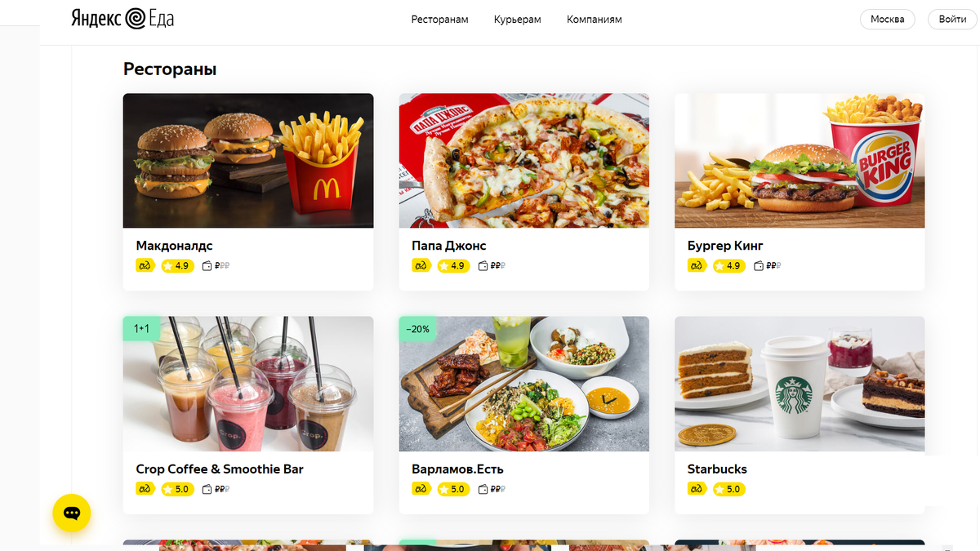Viewport: 980px width, 551px height.
Task: Open the Компаниям menu item
Action: [x=595, y=19]
